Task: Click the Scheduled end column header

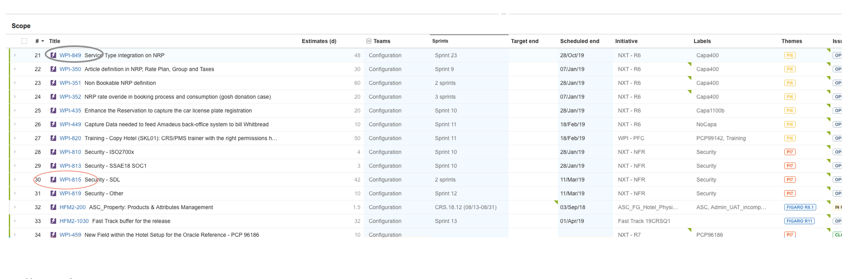Action: click(x=579, y=41)
